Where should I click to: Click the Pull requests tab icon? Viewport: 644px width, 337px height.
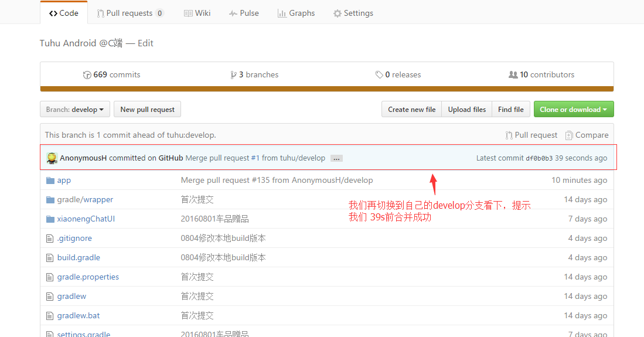pyautogui.click(x=100, y=13)
